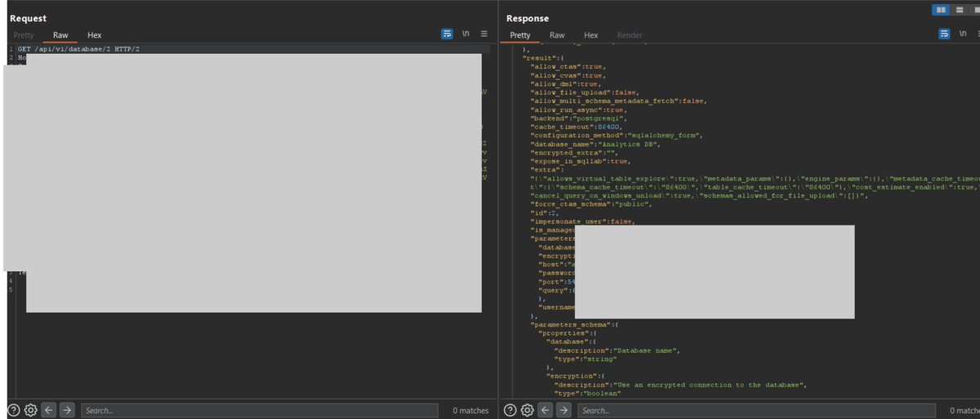Click the "Use an encrypted connection" description line
This screenshot has width=980, height=419.
[x=680, y=385]
